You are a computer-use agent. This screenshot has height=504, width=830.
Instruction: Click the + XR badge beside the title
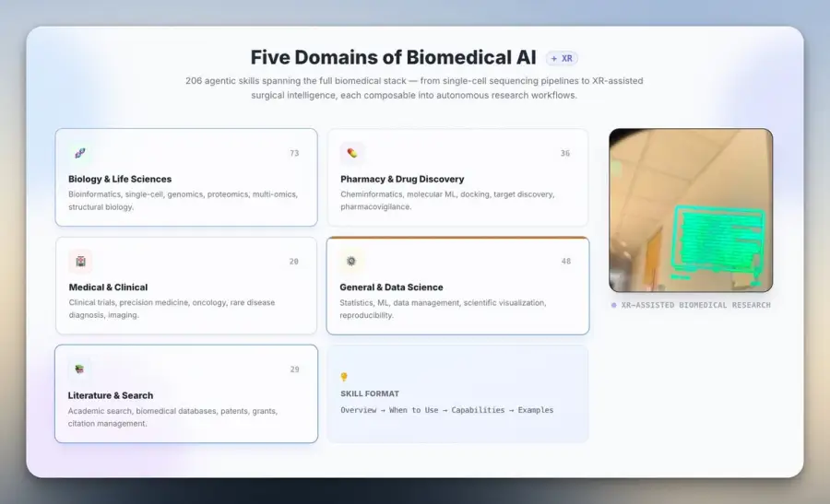coord(562,59)
